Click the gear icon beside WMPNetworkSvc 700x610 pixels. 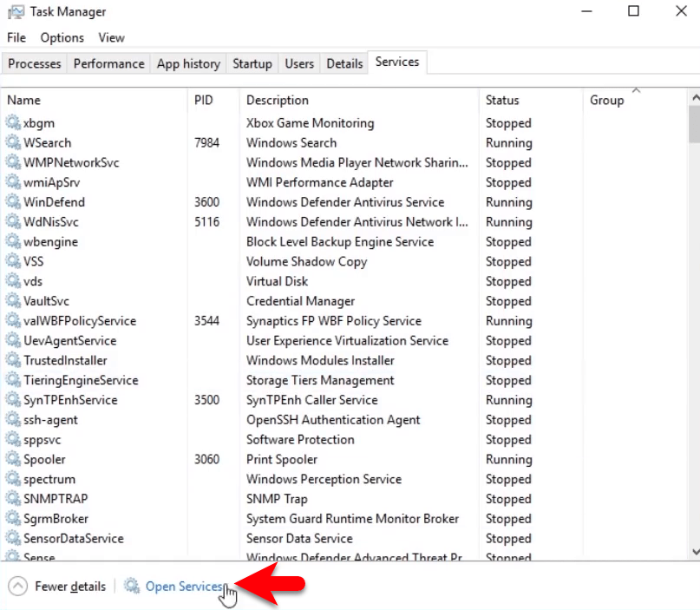(13, 162)
